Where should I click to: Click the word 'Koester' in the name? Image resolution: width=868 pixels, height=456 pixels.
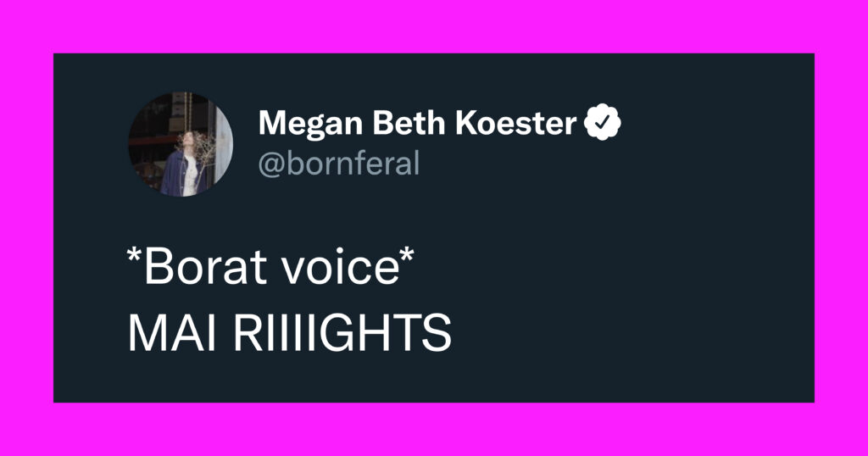pyautogui.click(x=516, y=123)
